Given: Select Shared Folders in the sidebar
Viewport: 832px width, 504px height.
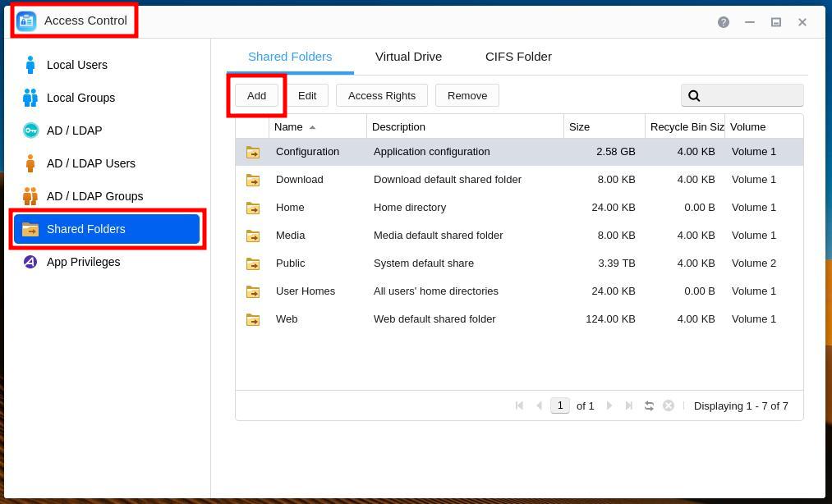Looking at the screenshot, I should pos(85,229).
